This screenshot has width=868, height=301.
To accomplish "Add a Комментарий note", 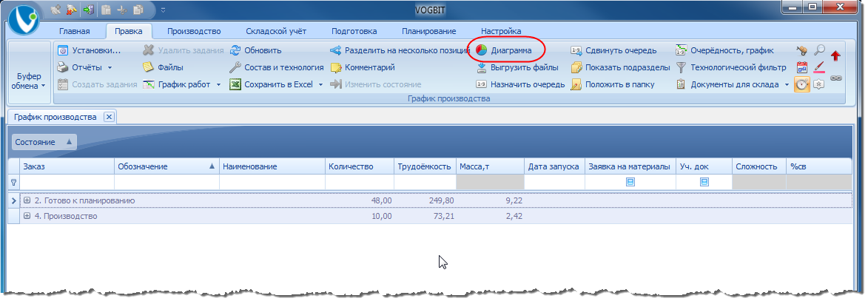I will pos(363,67).
